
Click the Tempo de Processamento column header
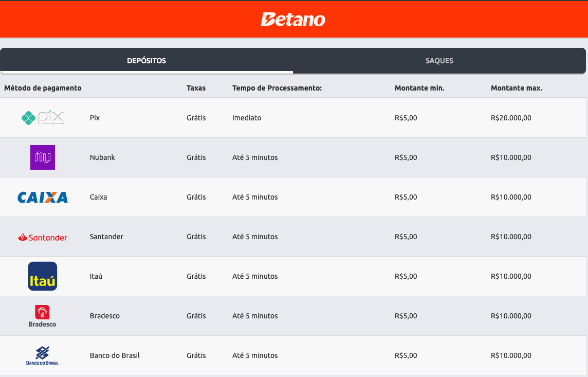277,88
